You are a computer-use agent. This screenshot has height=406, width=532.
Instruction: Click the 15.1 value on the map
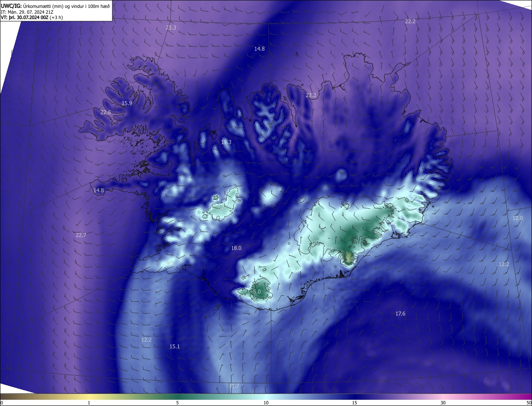click(x=175, y=346)
